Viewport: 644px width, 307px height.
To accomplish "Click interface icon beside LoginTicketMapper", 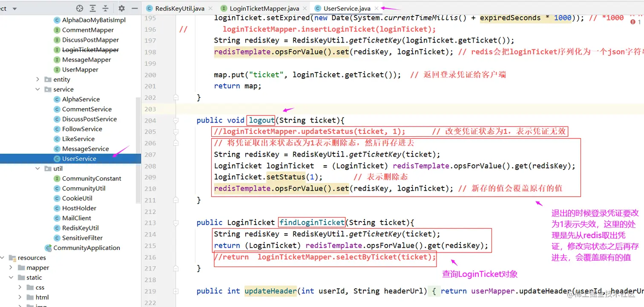I will pos(57,49).
